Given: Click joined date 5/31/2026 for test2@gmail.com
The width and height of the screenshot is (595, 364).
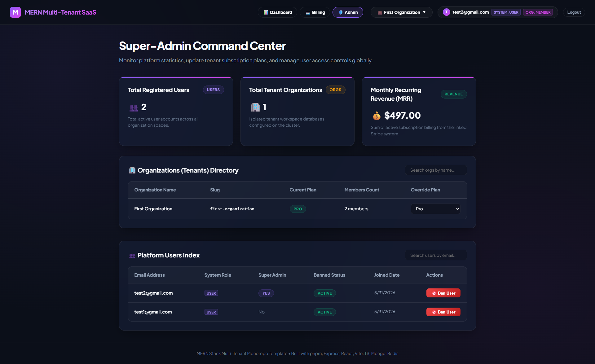Looking at the screenshot, I should click(385, 293).
